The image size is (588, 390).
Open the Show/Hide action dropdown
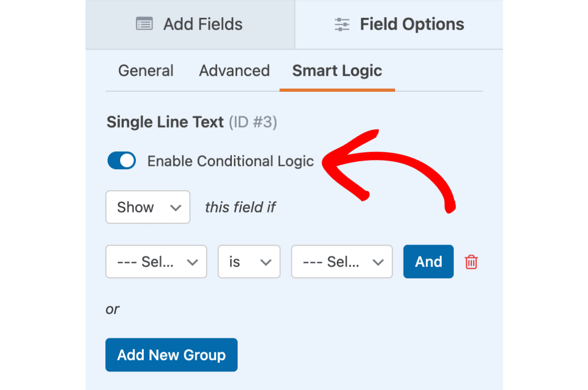[148, 207]
